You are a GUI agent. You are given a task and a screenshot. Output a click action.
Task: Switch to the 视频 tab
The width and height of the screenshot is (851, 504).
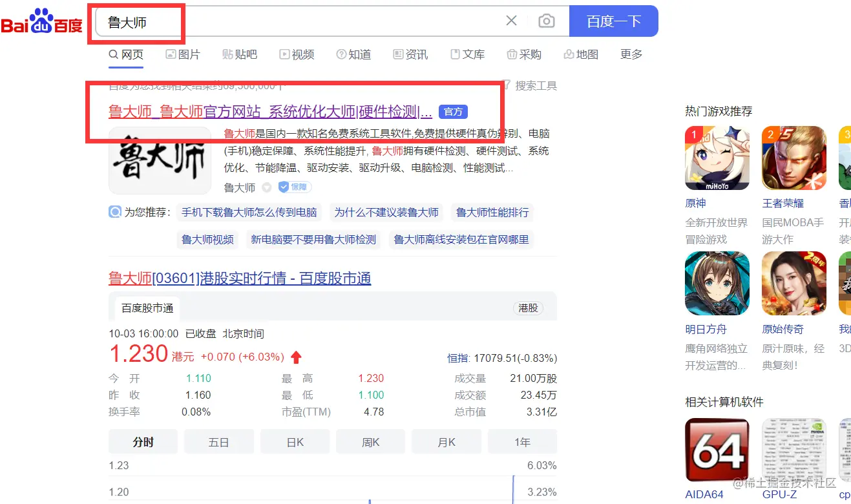click(x=297, y=55)
